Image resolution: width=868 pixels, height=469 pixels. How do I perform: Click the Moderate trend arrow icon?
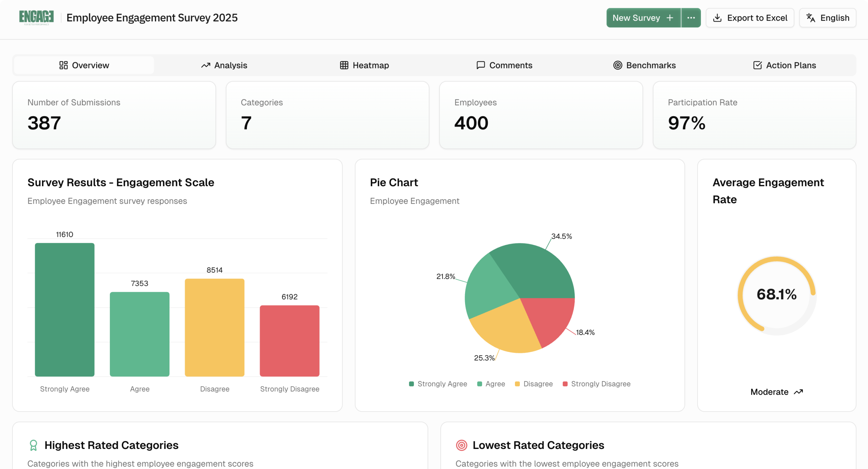tap(798, 392)
